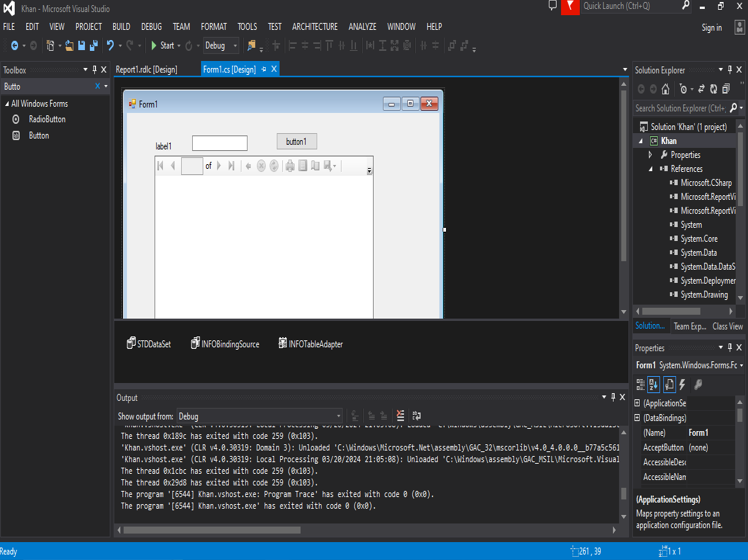Collapse the All Windows Forms group
The width and height of the screenshot is (748, 560).
[x=7, y=104]
